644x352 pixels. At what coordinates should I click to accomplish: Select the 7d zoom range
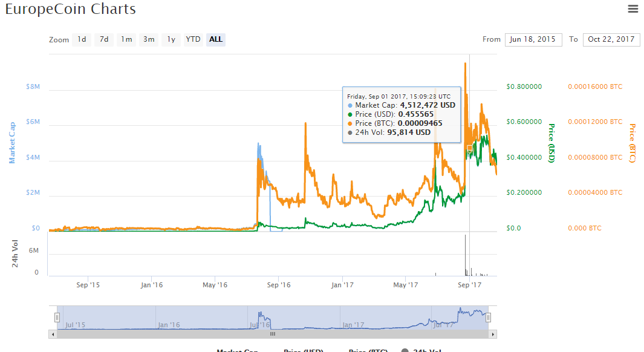point(104,39)
